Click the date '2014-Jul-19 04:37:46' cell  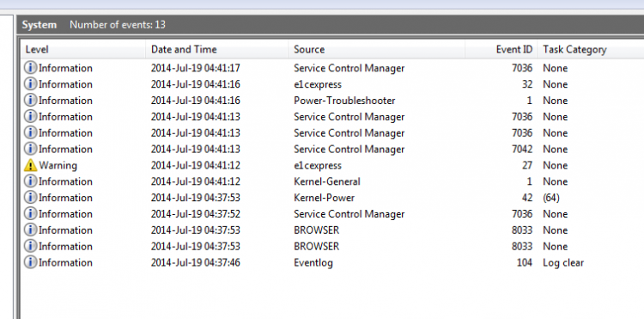pyautogui.click(x=195, y=263)
